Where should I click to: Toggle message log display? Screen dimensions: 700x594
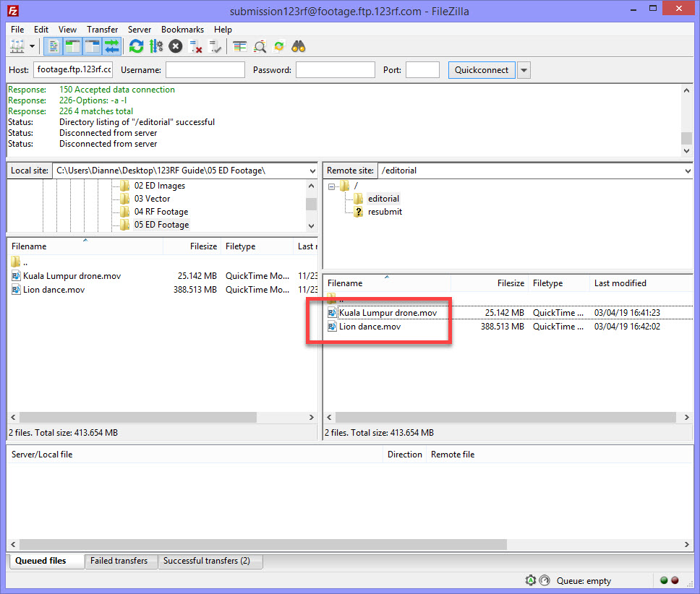(54, 46)
